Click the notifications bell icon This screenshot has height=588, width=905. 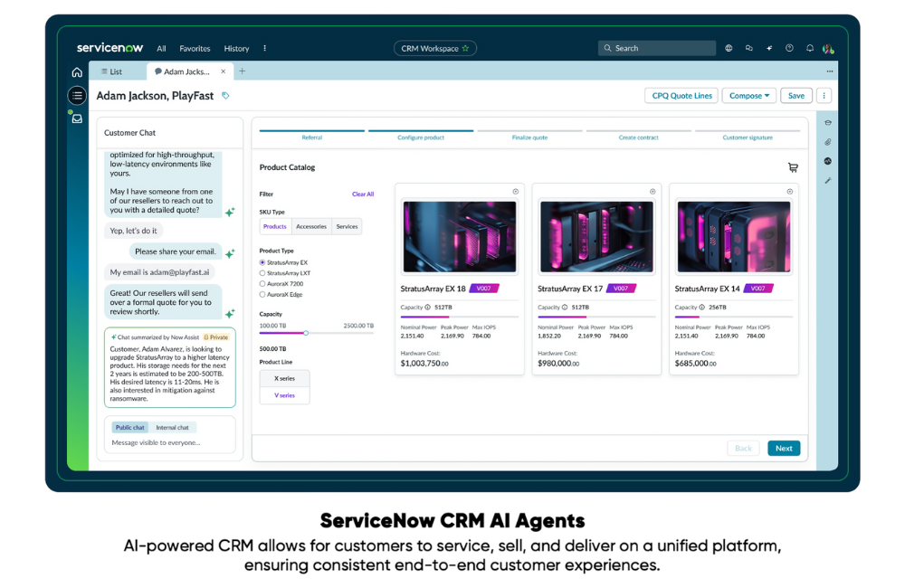[x=810, y=49]
